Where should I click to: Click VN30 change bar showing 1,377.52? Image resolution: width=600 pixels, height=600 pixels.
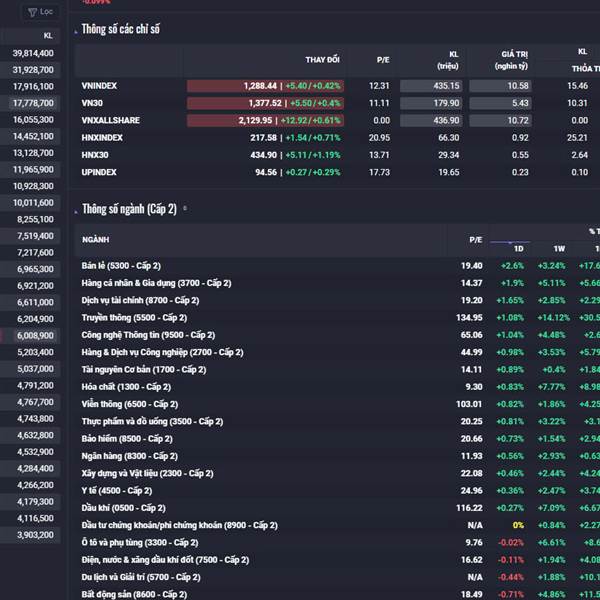[x=265, y=103]
